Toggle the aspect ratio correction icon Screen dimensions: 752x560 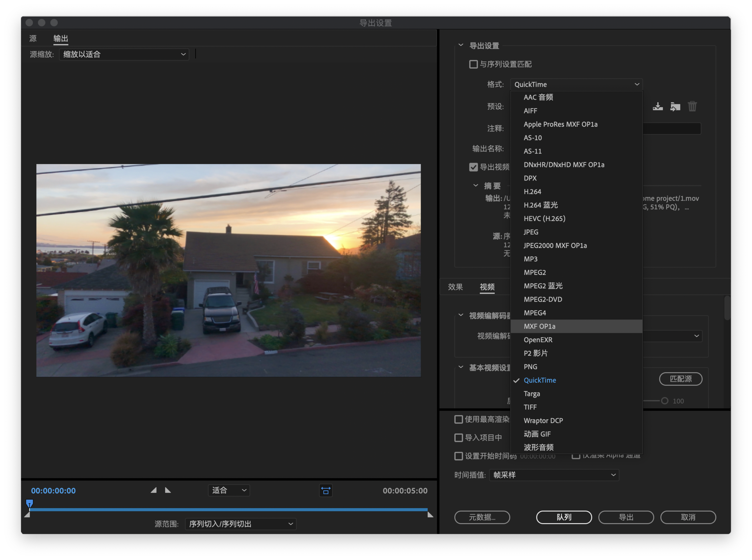(x=326, y=491)
